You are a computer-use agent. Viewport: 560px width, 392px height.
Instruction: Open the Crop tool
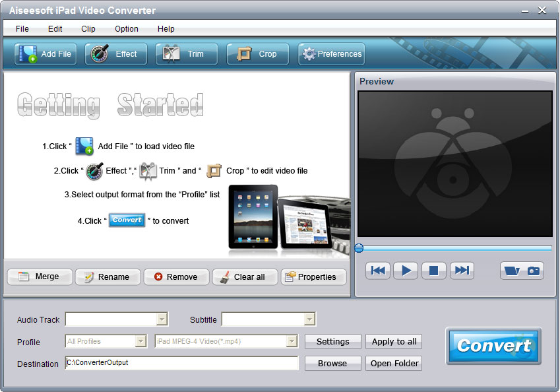[x=258, y=54]
